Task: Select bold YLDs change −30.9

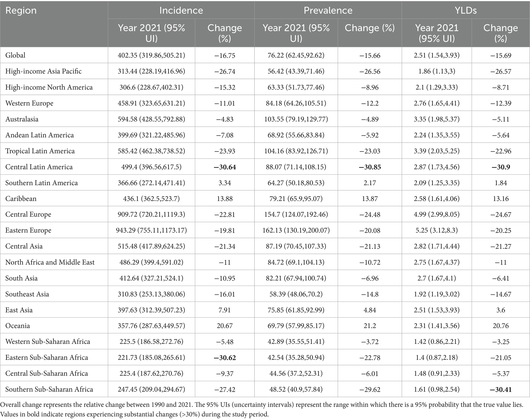Action: pos(501,167)
